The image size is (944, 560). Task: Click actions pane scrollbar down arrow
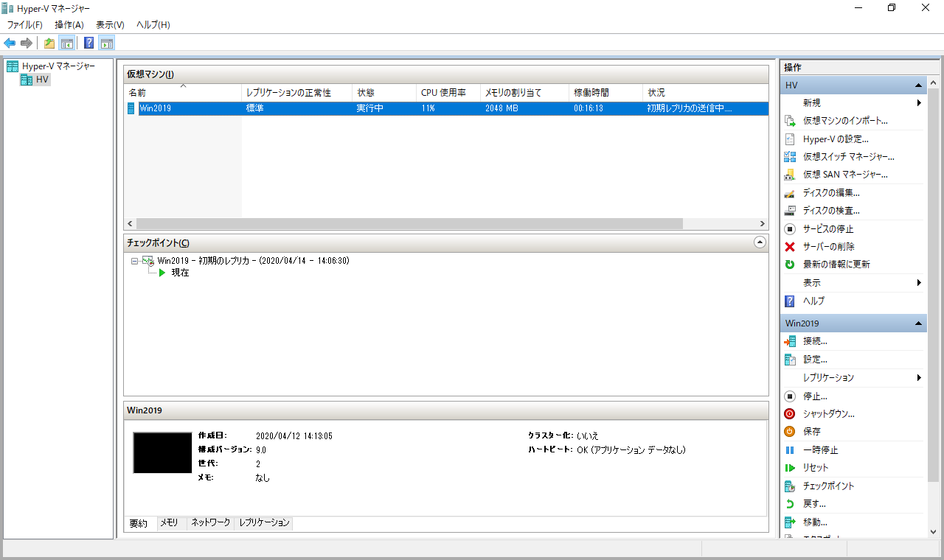934,532
